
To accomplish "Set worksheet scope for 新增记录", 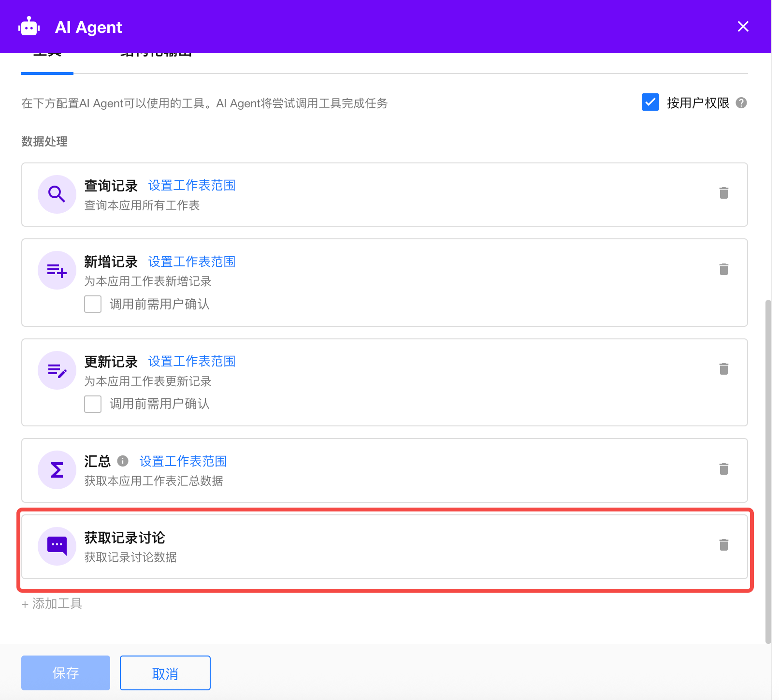I will tap(192, 262).
